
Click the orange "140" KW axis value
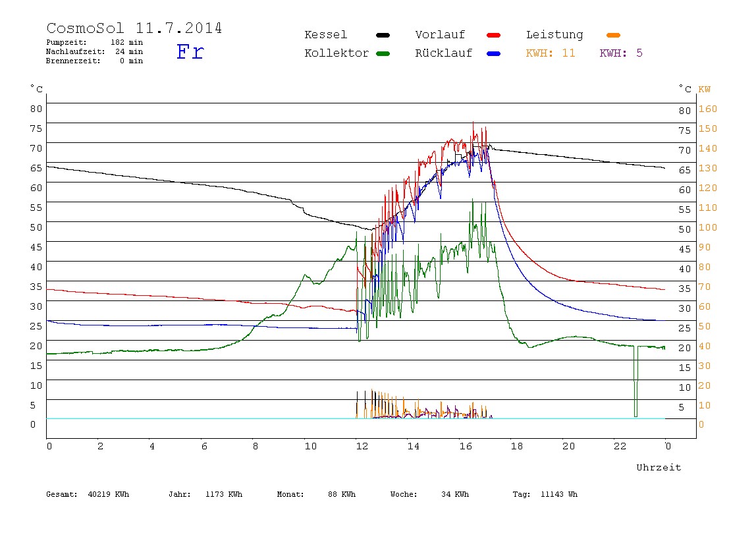[708, 149]
